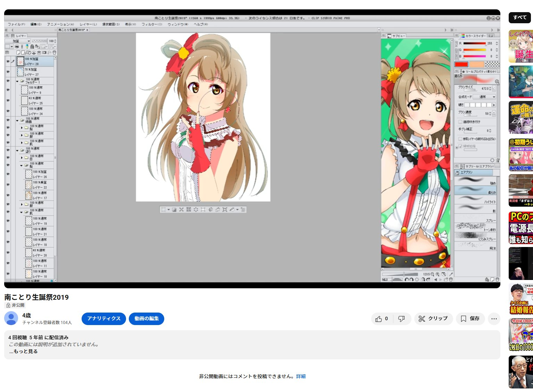The height and width of the screenshot is (392, 533).
Task: Expand the 領域拡縮 plus sign
Action: coord(457,148)
